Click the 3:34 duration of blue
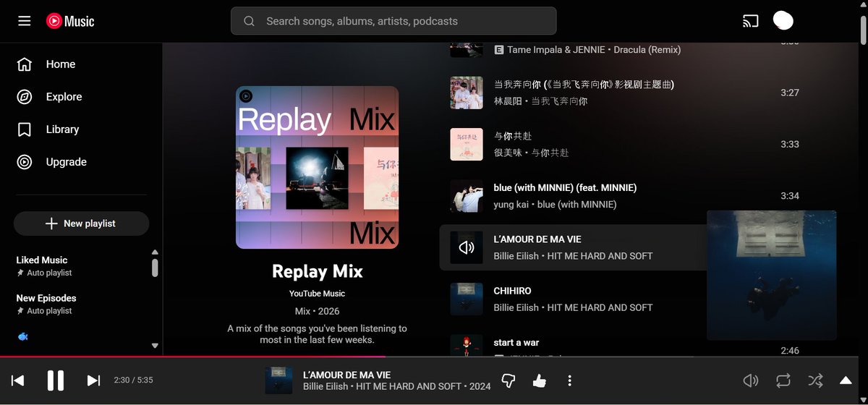The height and width of the screenshot is (405, 868). tap(790, 196)
